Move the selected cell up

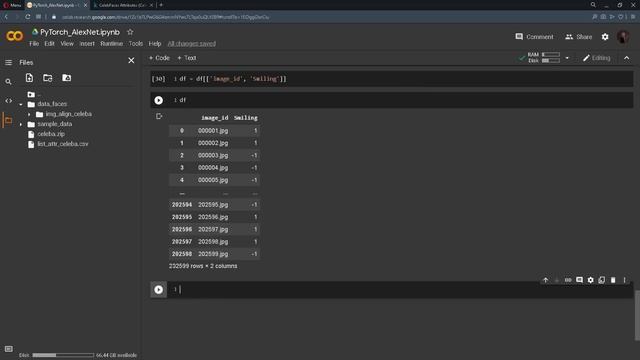pyautogui.click(x=546, y=280)
